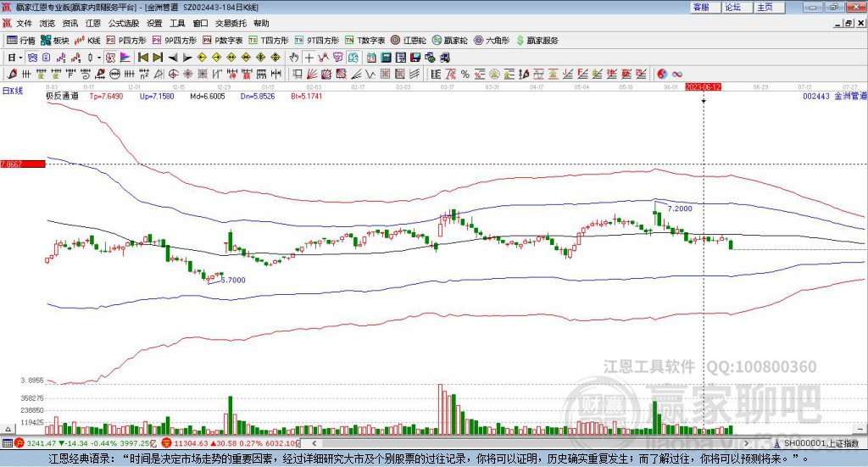
Task: Open the T数字表 tool
Action: pos(364,41)
